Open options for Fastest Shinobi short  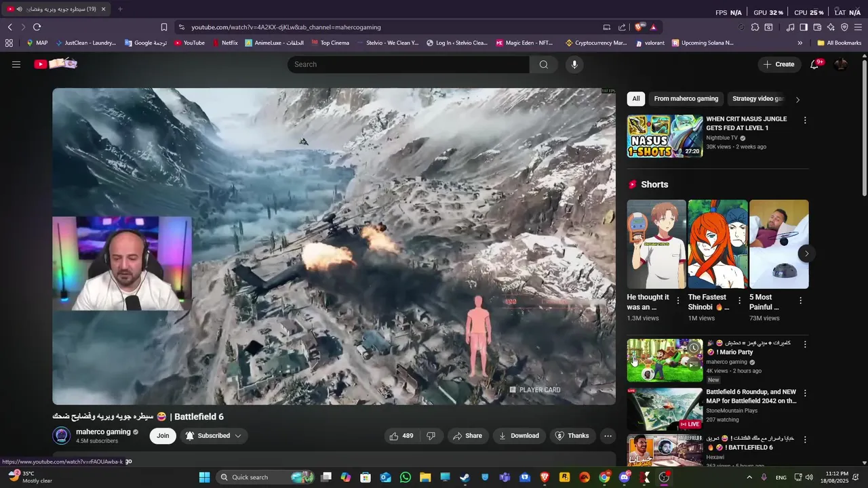coord(739,300)
